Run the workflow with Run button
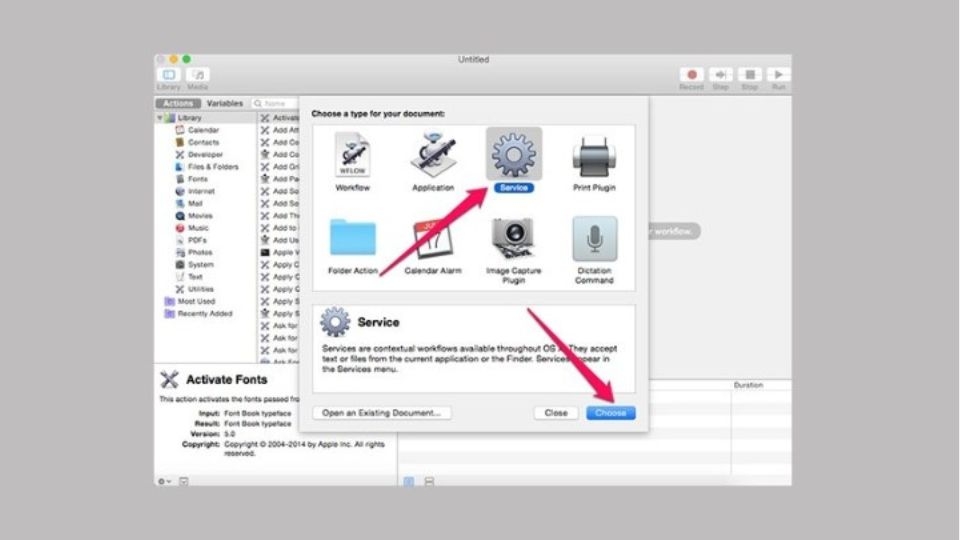The height and width of the screenshot is (540, 960). [x=778, y=75]
